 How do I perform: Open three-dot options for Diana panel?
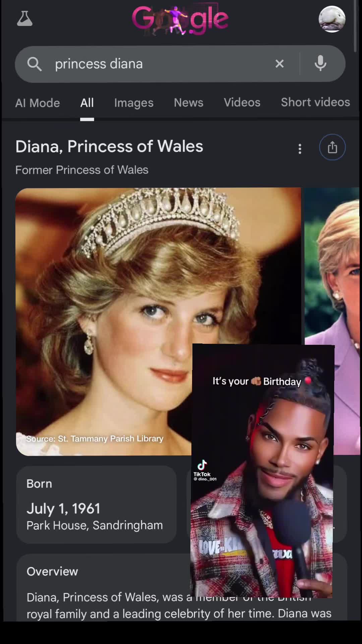(x=300, y=149)
